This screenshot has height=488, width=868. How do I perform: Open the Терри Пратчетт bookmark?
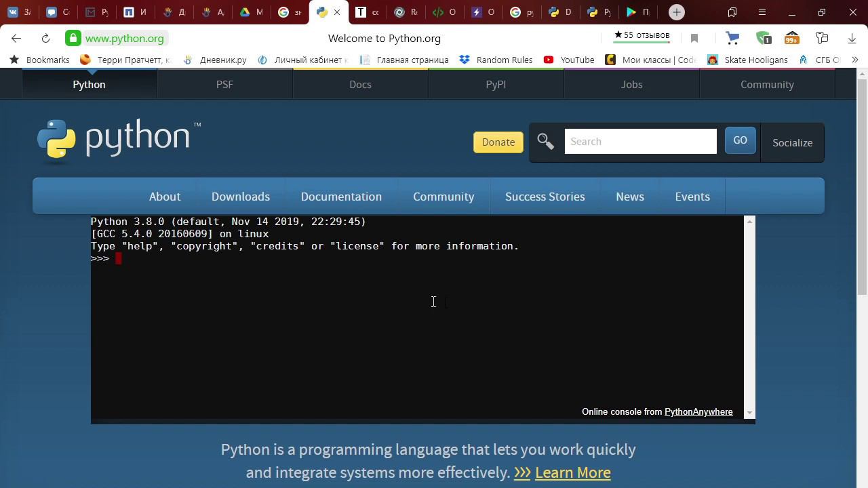tap(125, 60)
